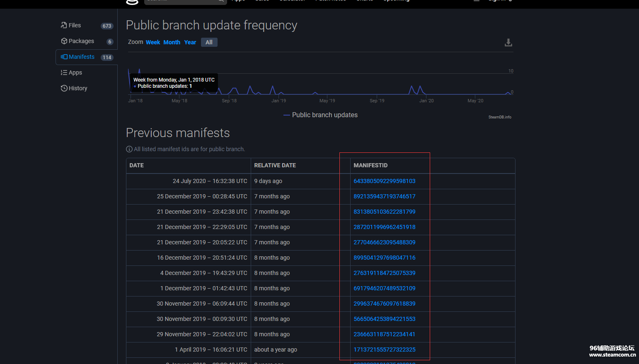639x364 pixels.
Task: Click the SteamDB.info chart credit
Action: click(x=500, y=117)
